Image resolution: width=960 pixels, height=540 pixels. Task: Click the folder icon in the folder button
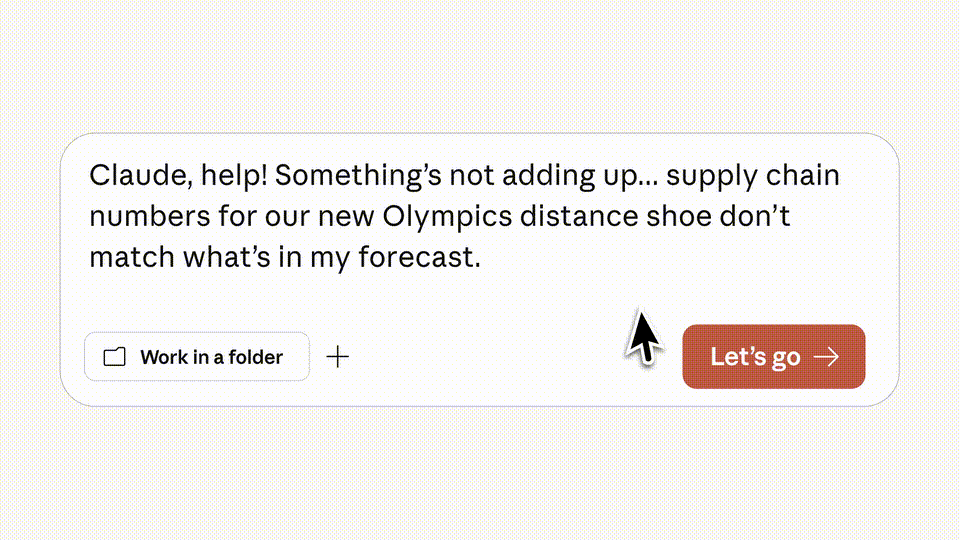pyautogui.click(x=115, y=357)
